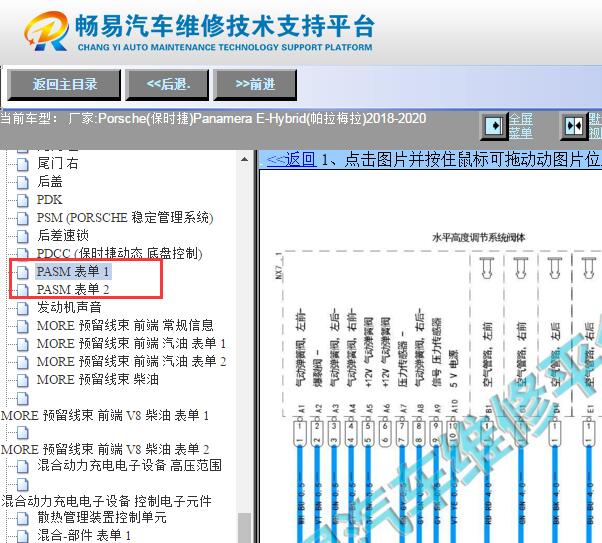
Task: Click the 全屏菜单 text label
Action: tap(520, 126)
